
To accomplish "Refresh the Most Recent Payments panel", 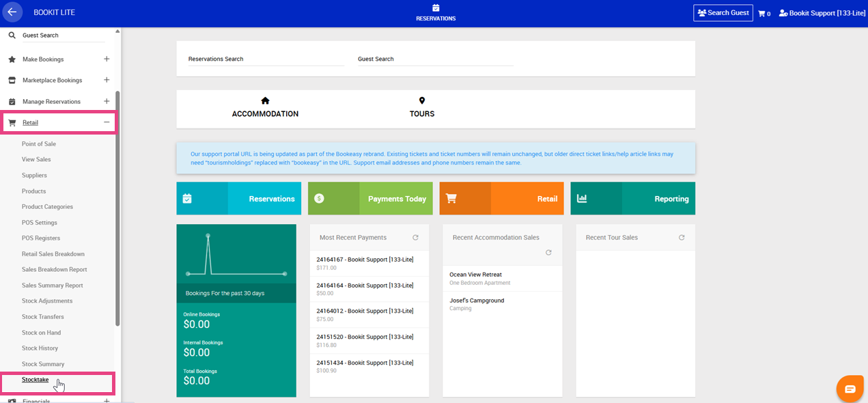I will pyautogui.click(x=415, y=238).
